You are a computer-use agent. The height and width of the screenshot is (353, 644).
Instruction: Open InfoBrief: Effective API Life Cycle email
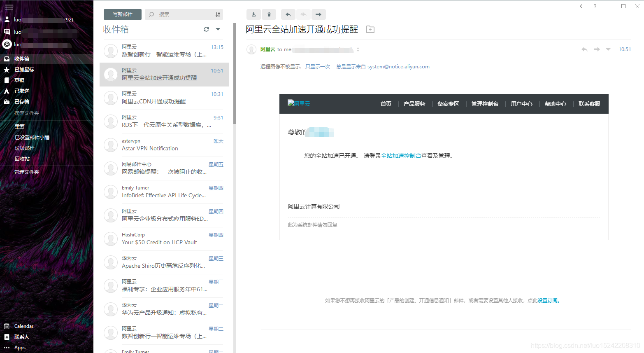(x=164, y=192)
